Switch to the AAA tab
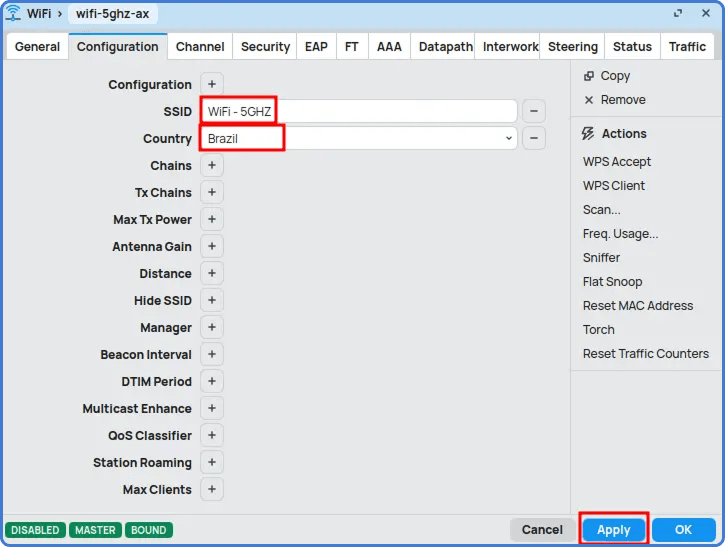The height and width of the screenshot is (547, 725). point(389,47)
